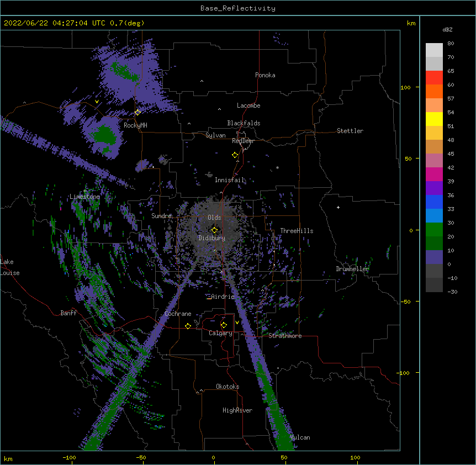476x465 pixels.
Task: Click the Okotoks town label
Action: pyautogui.click(x=228, y=387)
